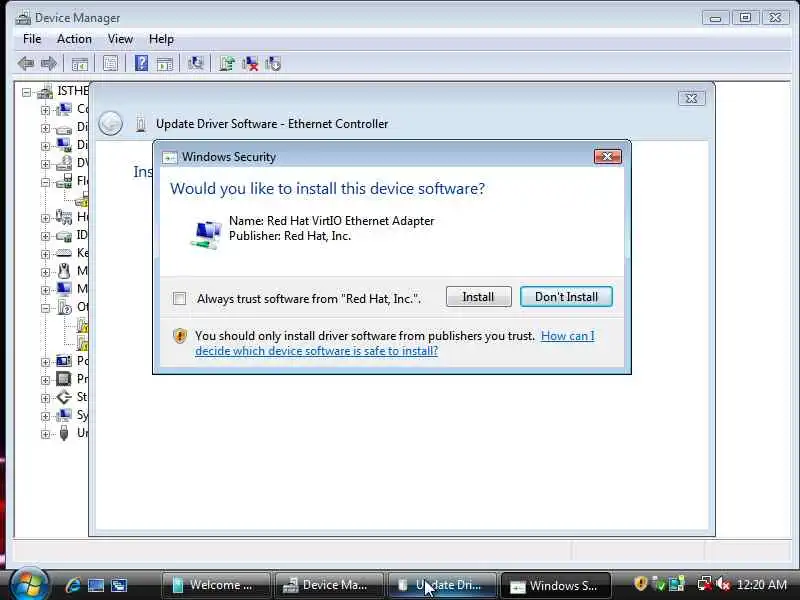Expand the disk drives node
The width and height of the screenshot is (800, 600).
pyautogui.click(x=45, y=128)
